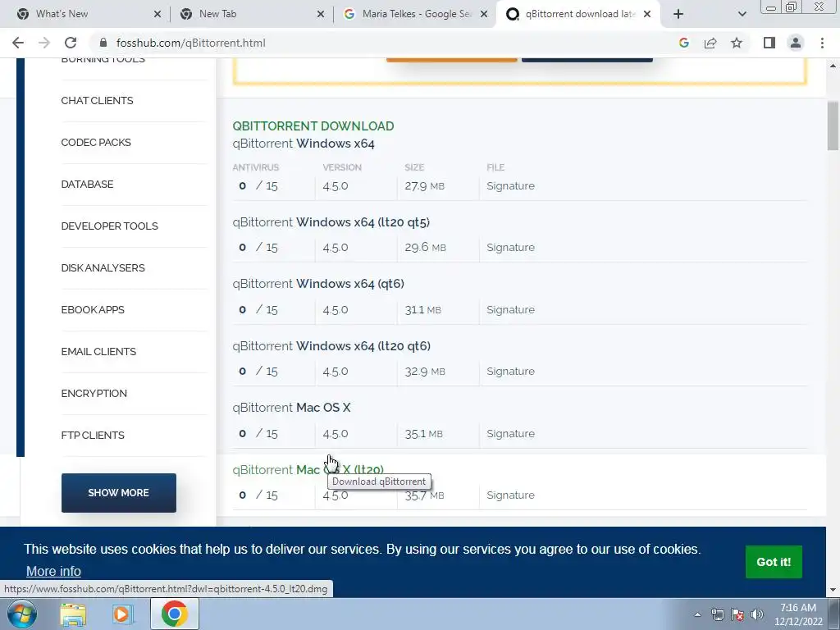
Task: Download qBittorrent Windows x64 (qt6)
Action: pos(318,283)
